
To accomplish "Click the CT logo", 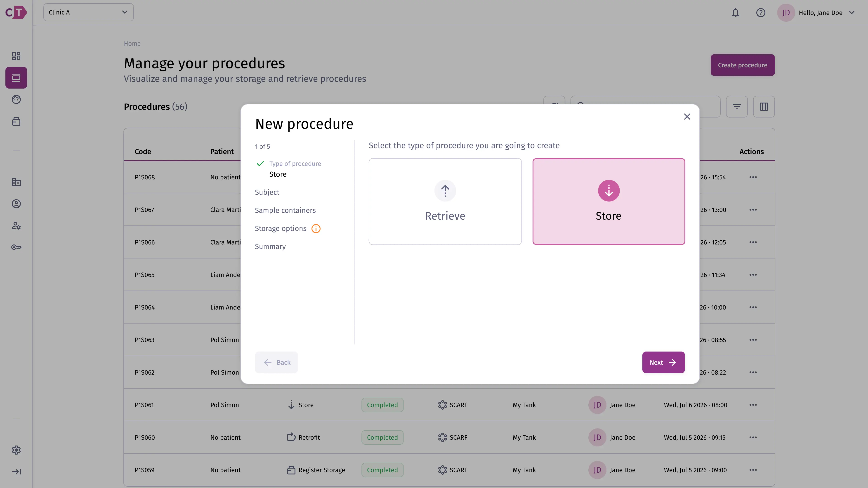I will tap(16, 12).
